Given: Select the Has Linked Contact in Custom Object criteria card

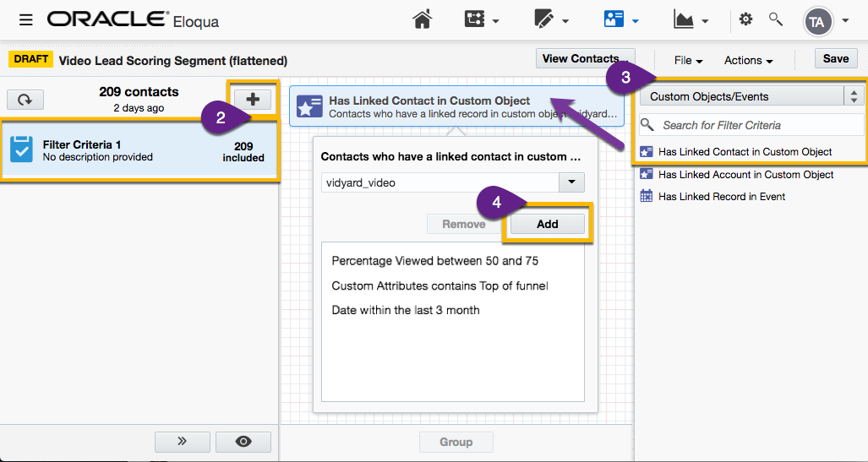Looking at the screenshot, I should pos(456,106).
